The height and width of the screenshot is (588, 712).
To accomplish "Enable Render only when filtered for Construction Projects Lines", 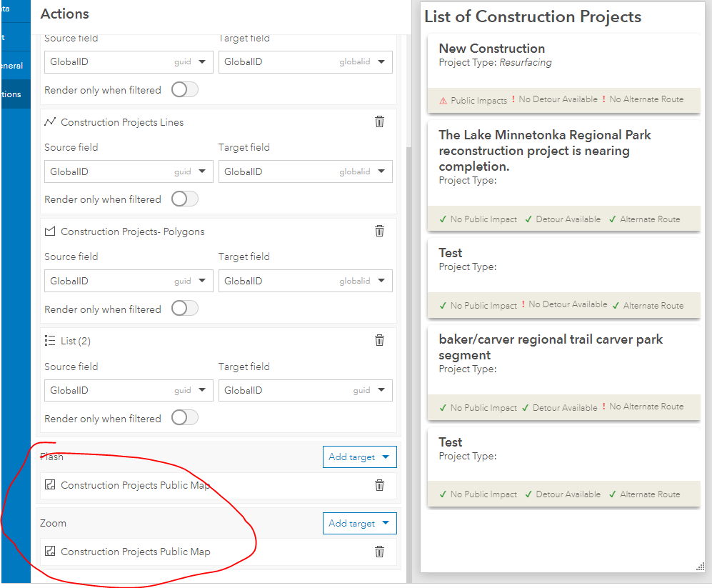I will [184, 199].
